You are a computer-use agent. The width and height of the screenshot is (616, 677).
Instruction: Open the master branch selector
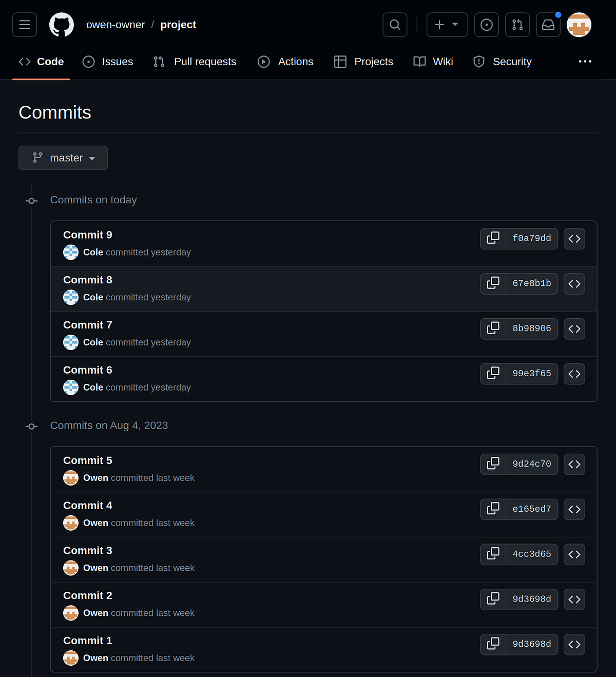63,158
